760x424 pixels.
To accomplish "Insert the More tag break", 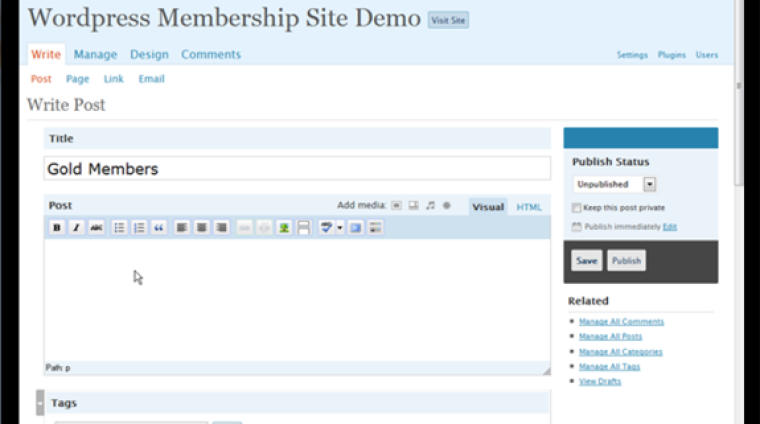I will (x=304, y=227).
